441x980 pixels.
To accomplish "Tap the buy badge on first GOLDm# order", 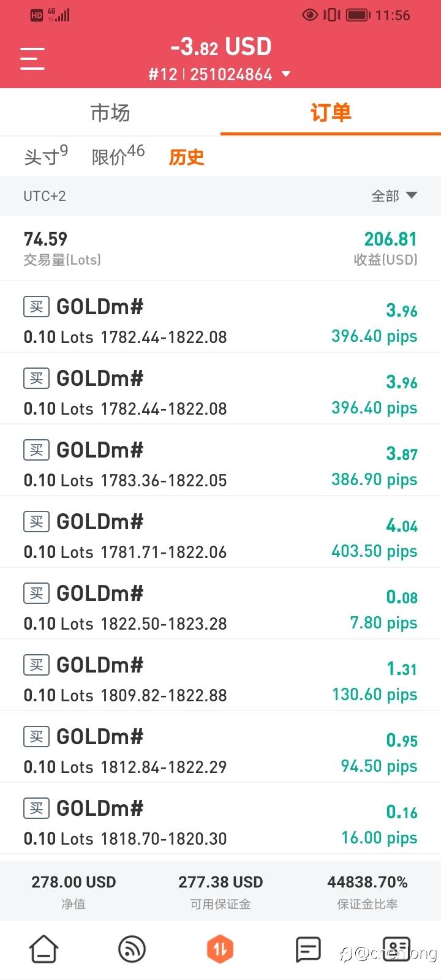I will [36, 306].
